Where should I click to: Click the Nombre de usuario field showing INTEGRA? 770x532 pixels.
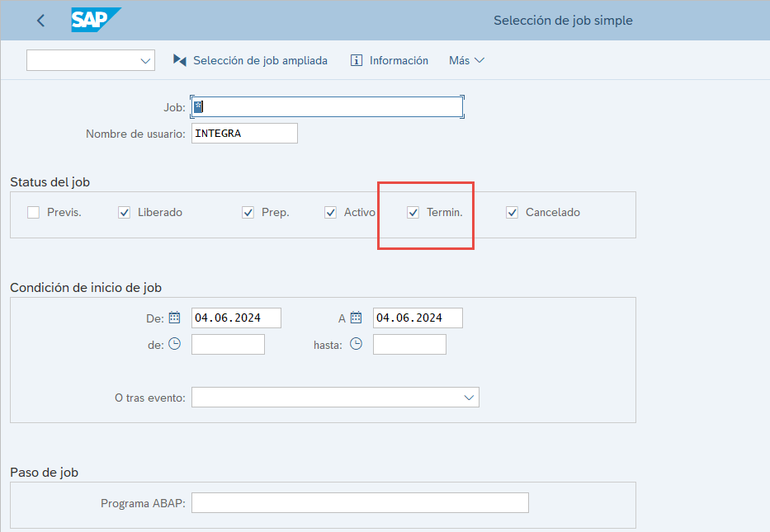[x=244, y=132]
